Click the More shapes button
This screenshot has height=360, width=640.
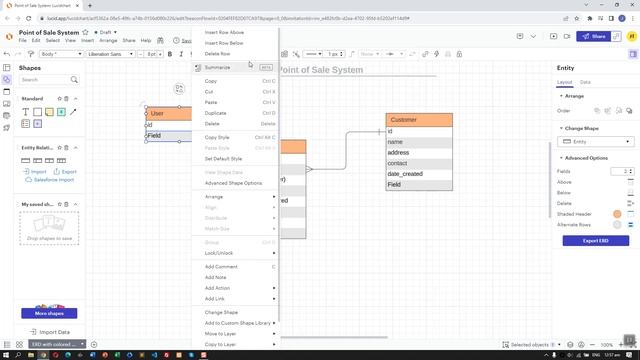click(x=49, y=313)
